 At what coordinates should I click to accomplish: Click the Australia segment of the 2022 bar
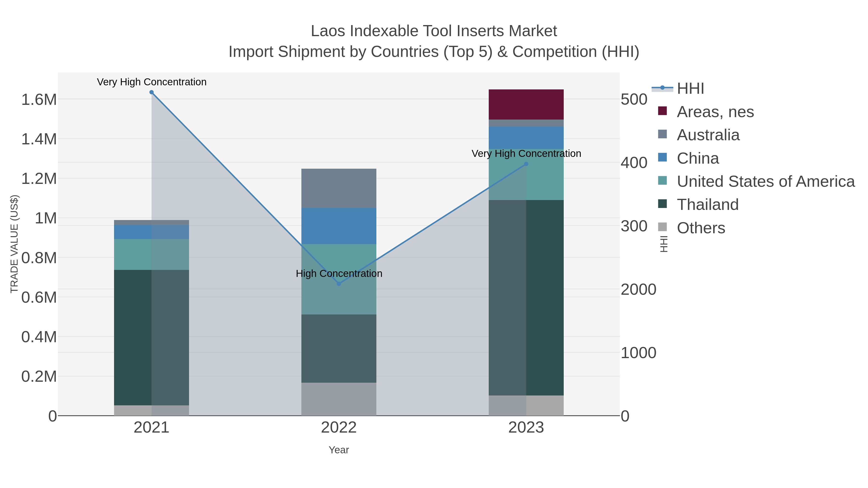pyautogui.click(x=339, y=188)
